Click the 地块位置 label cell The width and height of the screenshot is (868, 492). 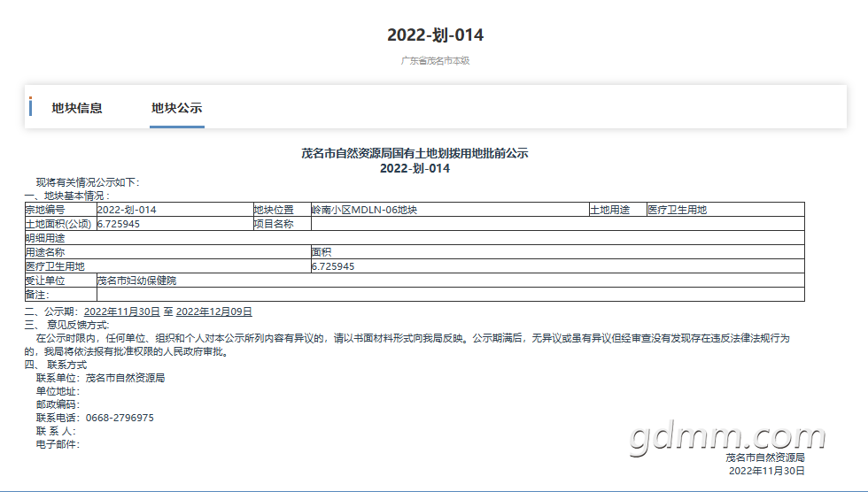282,210
